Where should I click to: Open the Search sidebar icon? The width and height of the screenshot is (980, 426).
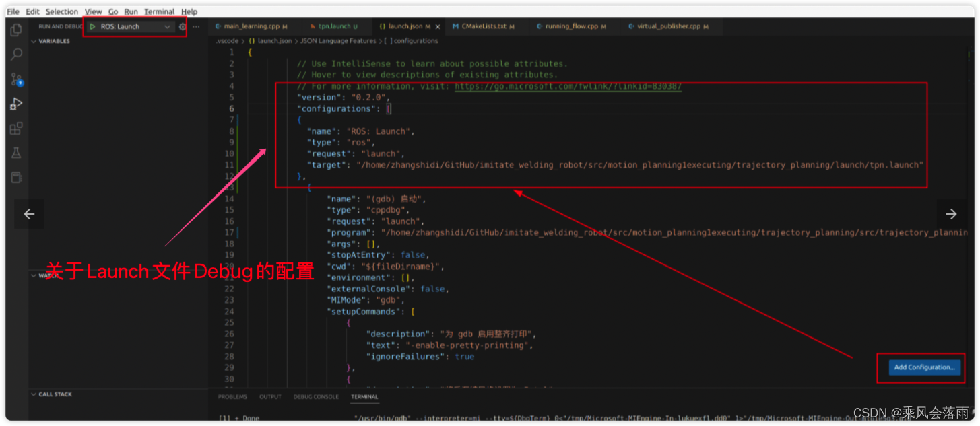click(x=16, y=55)
